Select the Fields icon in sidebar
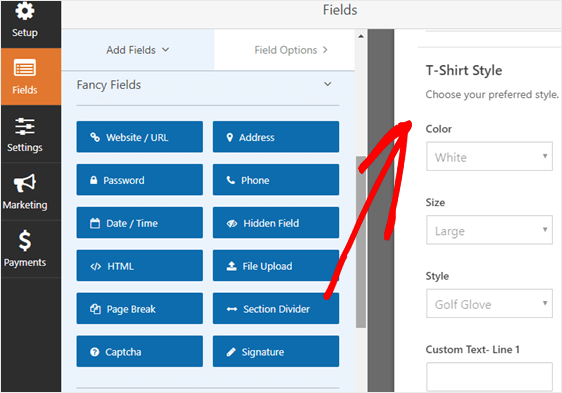 click(x=25, y=68)
